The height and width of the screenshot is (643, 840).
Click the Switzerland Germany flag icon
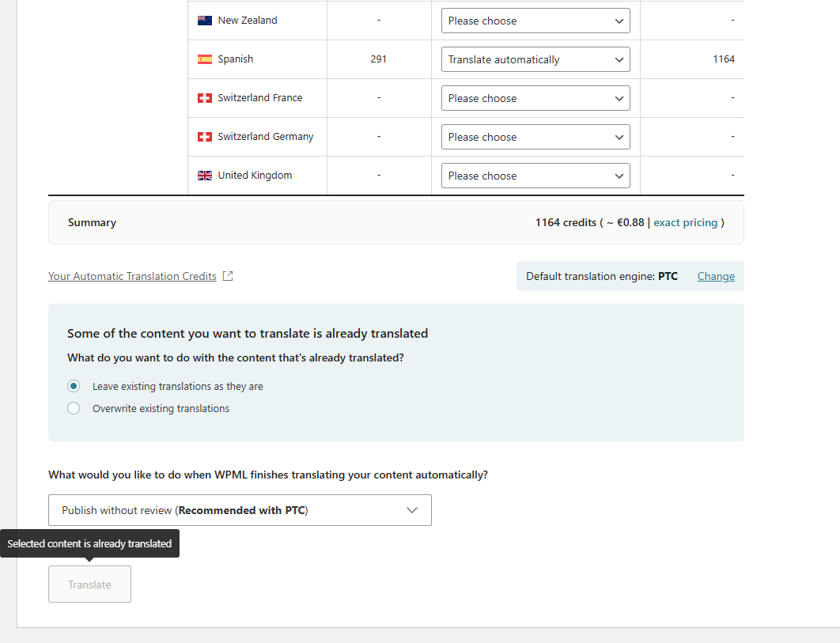coord(205,137)
